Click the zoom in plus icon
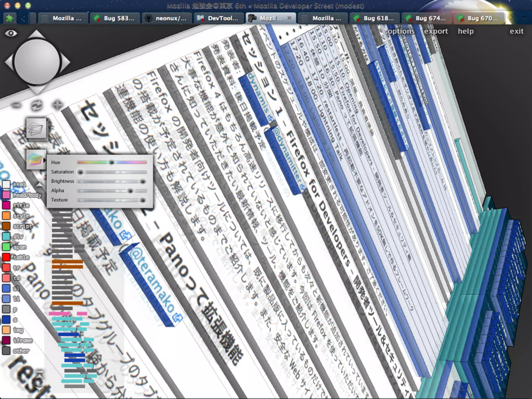 click(x=57, y=105)
